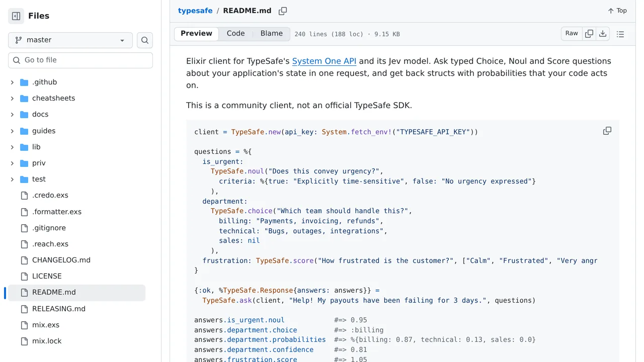Open the docs folder
Screen dimensions: 644x362
pyautogui.click(x=40, y=115)
